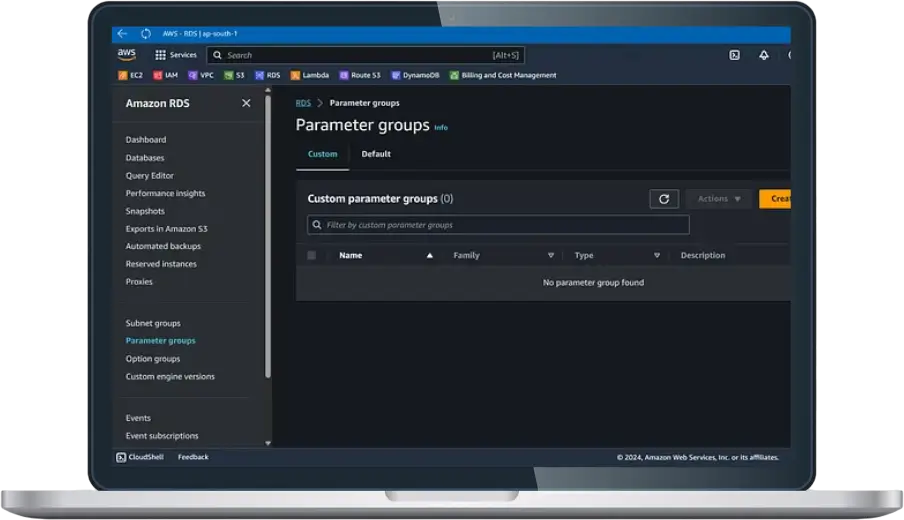Click the Create parameter group button
Image resolution: width=904 pixels, height=520 pixels.
(775, 199)
